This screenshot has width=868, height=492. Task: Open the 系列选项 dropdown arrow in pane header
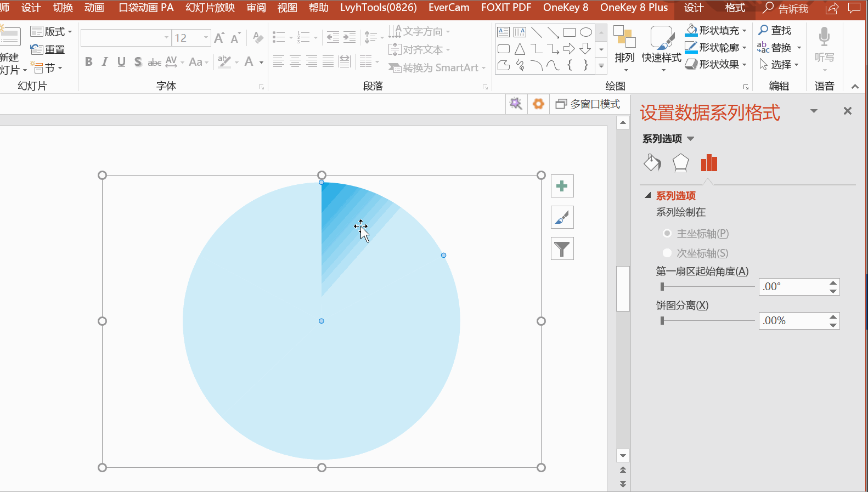click(x=691, y=139)
